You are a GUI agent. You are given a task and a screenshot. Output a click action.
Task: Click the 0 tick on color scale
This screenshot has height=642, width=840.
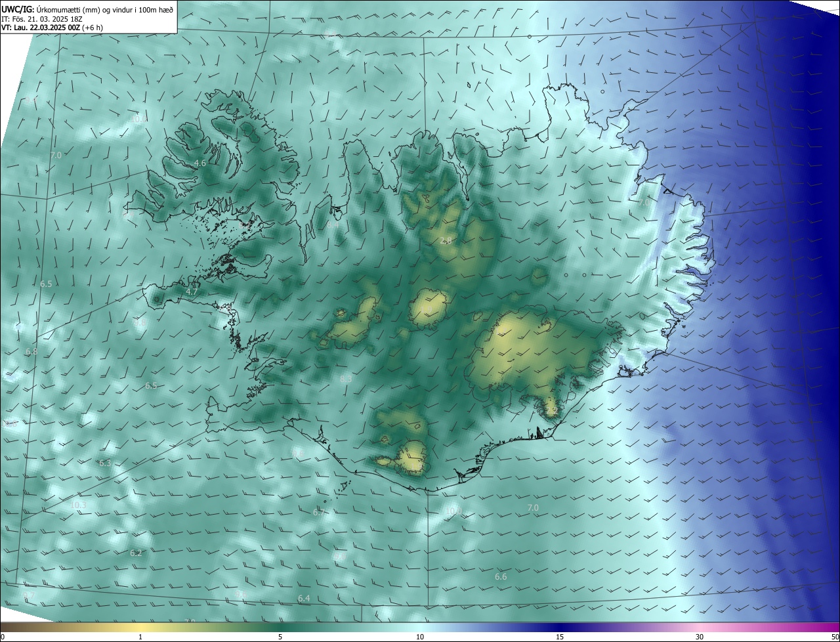pyautogui.click(x=3, y=637)
